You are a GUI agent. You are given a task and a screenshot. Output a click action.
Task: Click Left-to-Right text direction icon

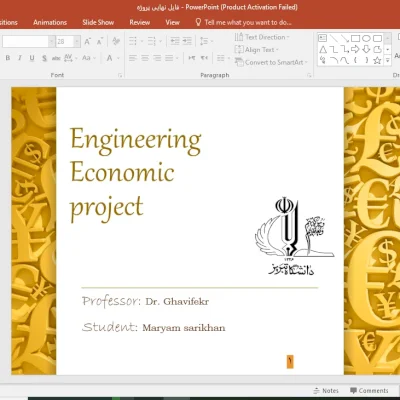pos(192,58)
